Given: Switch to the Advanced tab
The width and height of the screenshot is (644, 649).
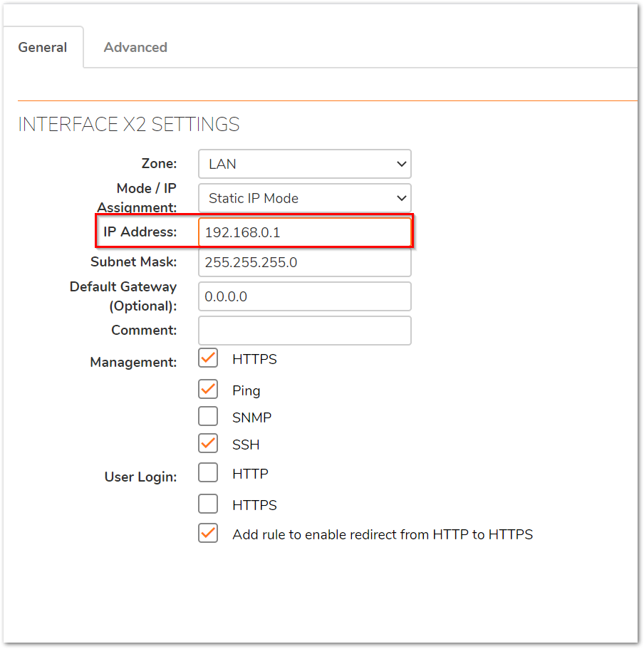Looking at the screenshot, I should [135, 47].
